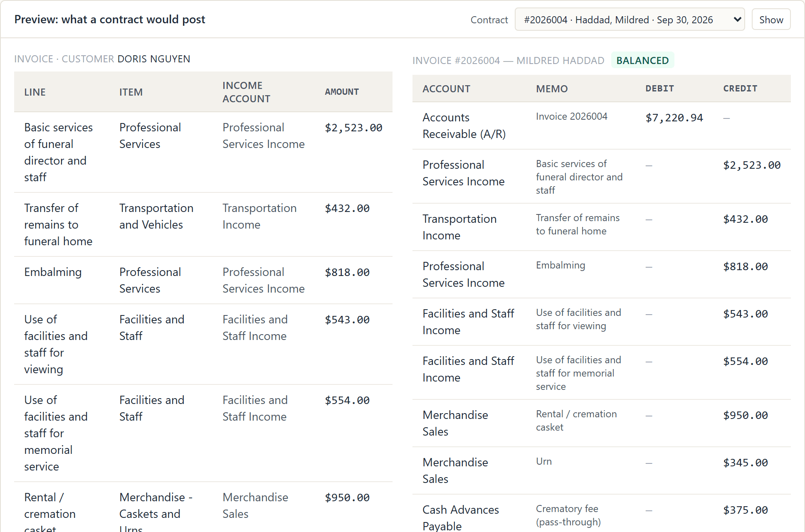This screenshot has width=805, height=532.
Task: Click the AMOUNT column header
Action: [342, 92]
